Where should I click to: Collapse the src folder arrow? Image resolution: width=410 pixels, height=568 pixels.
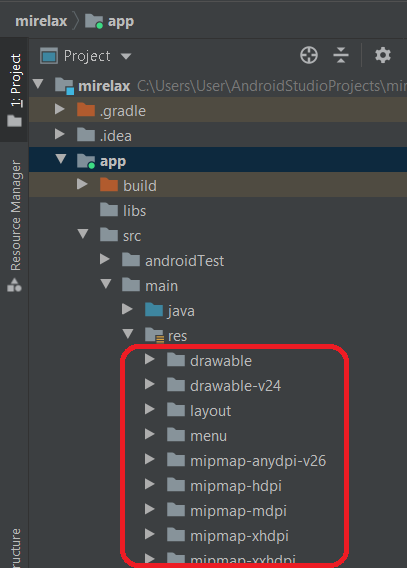click(x=83, y=234)
